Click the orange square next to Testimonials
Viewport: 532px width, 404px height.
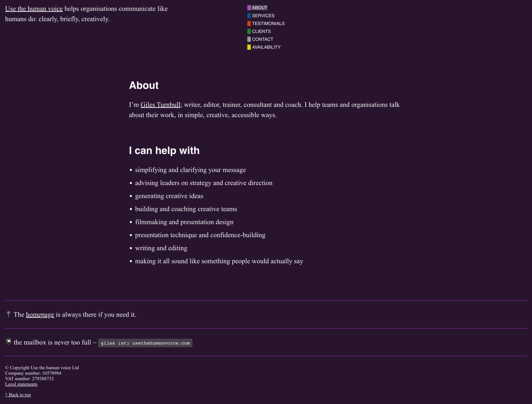click(249, 23)
